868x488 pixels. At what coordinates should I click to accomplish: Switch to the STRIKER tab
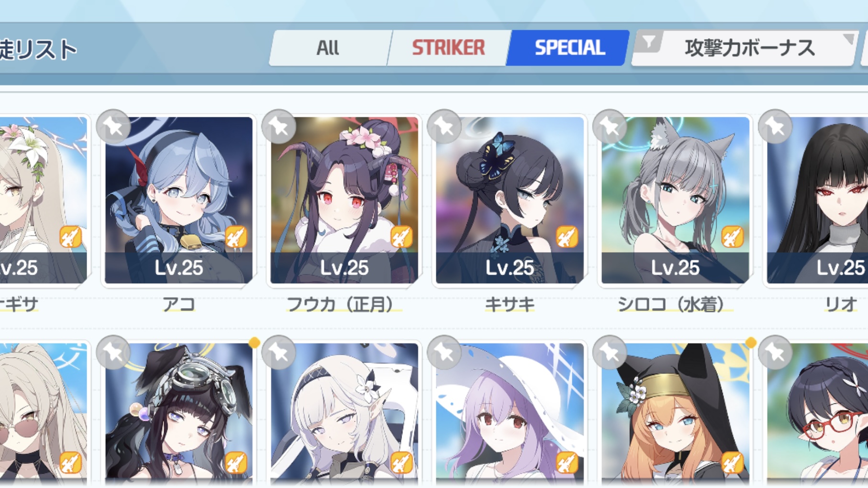pos(448,48)
